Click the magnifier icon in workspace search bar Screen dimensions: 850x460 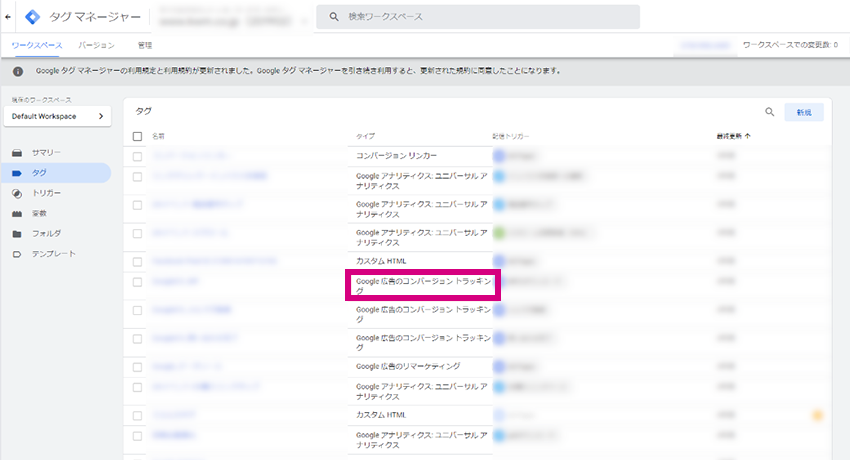(334, 17)
